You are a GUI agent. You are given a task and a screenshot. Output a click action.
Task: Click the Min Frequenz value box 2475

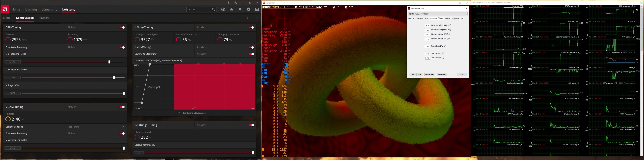pyautogui.click(x=13, y=62)
